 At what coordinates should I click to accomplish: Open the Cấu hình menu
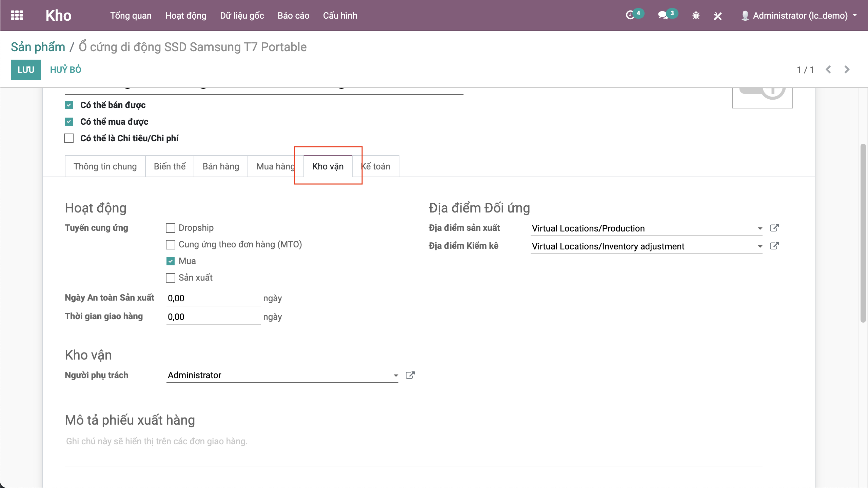tap(340, 16)
